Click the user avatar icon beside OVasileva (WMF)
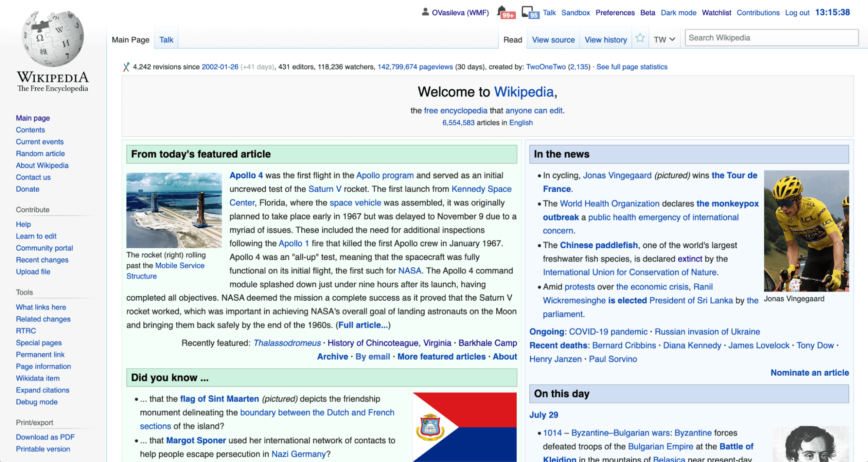The image size is (868, 462). [x=426, y=12]
